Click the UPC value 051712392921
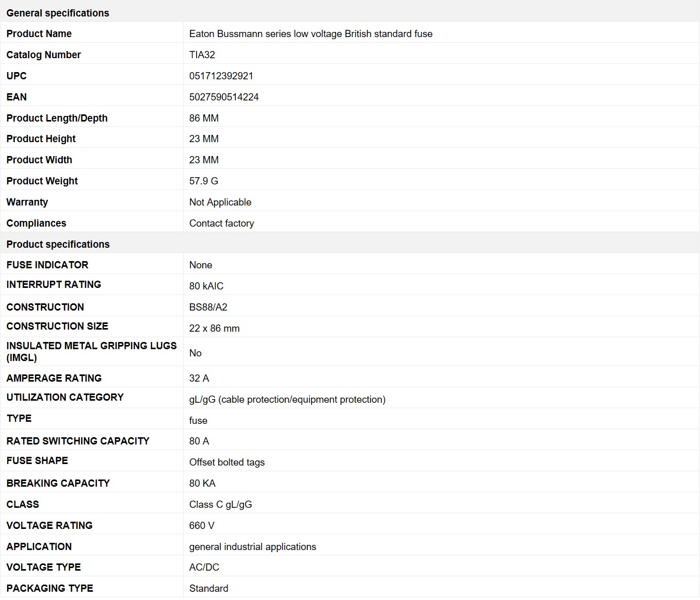Screen dimensions: 700x600 click(x=221, y=76)
